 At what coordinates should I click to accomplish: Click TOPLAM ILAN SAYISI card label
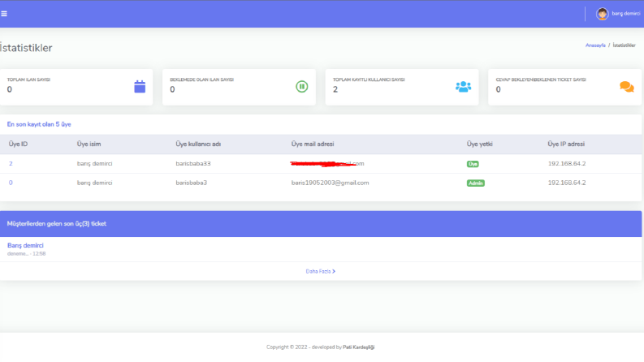coord(28,80)
